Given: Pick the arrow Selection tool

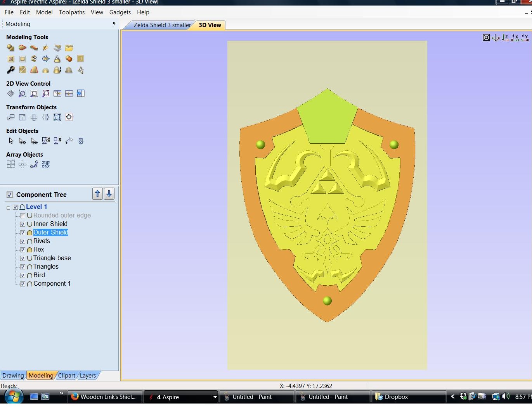Looking at the screenshot, I should 10,141.
